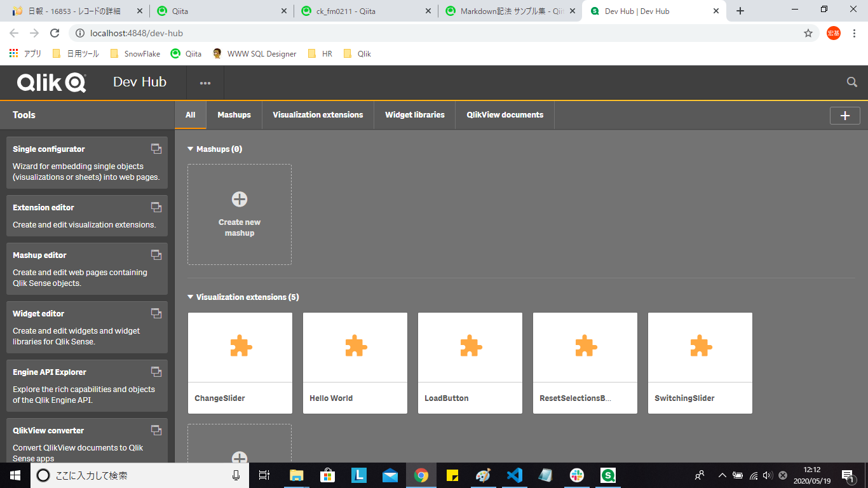Open the notification center icon
Image resolution: width=868 pixels, height=488 pixels.
[x=848, y=475]
